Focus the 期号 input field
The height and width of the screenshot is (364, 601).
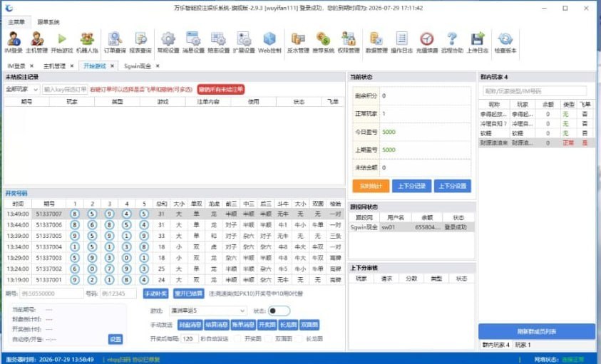click(x=51, y=293)
